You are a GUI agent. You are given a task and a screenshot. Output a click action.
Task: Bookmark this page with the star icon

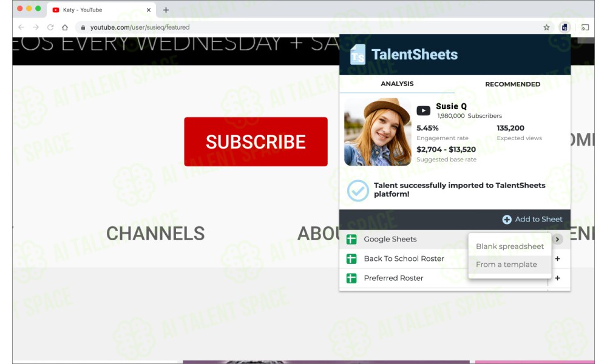tap(546, 27)
